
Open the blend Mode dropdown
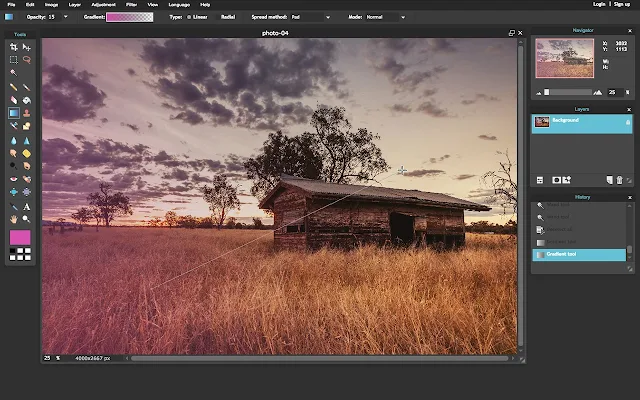[x=386, y=17]
